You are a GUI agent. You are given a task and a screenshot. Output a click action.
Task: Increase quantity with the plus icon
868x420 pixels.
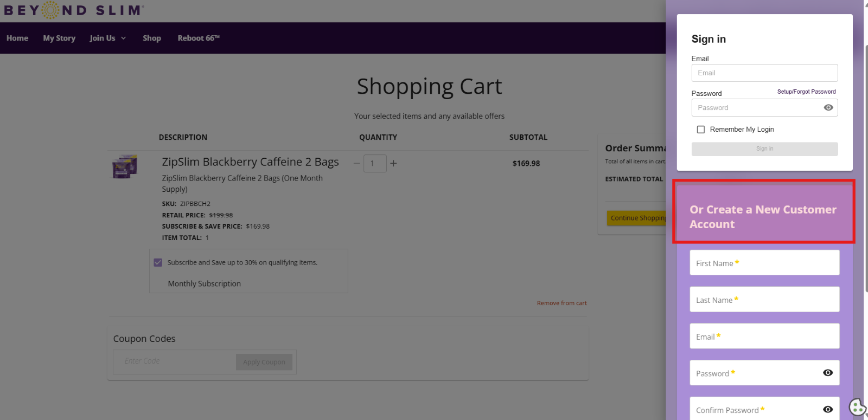(x=393, y=163)
